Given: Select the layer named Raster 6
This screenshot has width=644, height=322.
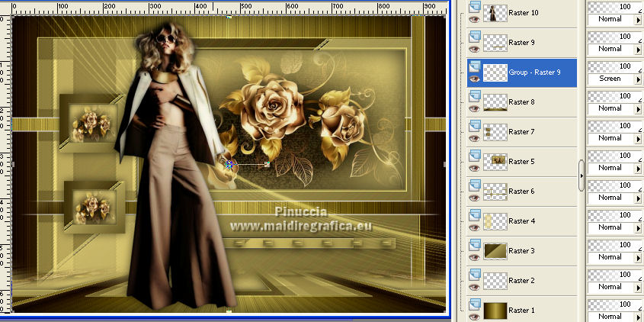Looking at the screenshot, I should (521, 192).
